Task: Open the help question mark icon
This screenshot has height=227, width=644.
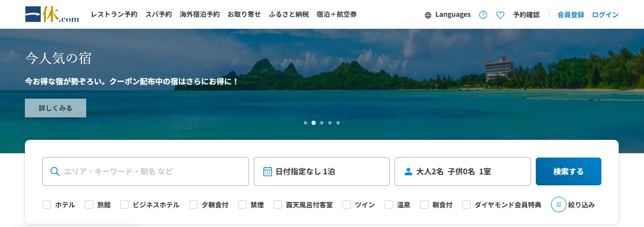Action: 483,15
